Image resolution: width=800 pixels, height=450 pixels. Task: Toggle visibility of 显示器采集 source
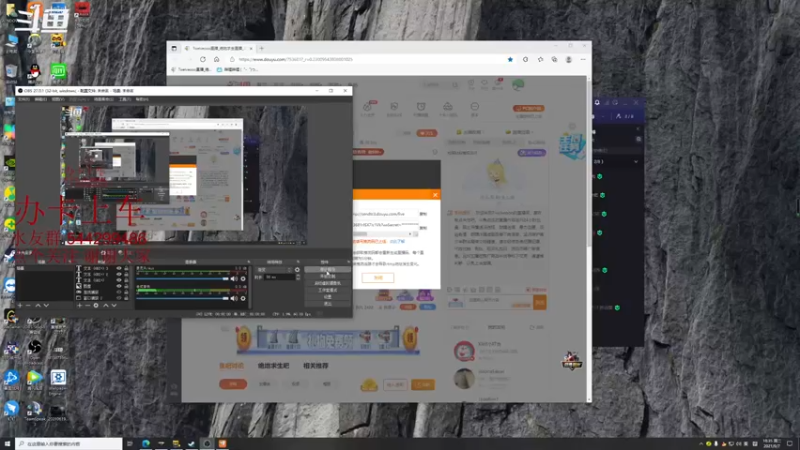pos(119,292)
